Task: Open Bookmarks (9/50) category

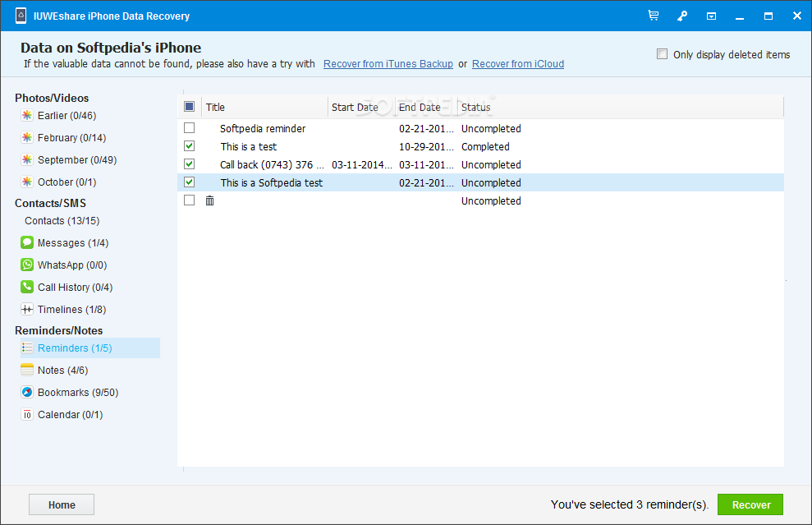Action: point(78,393)
